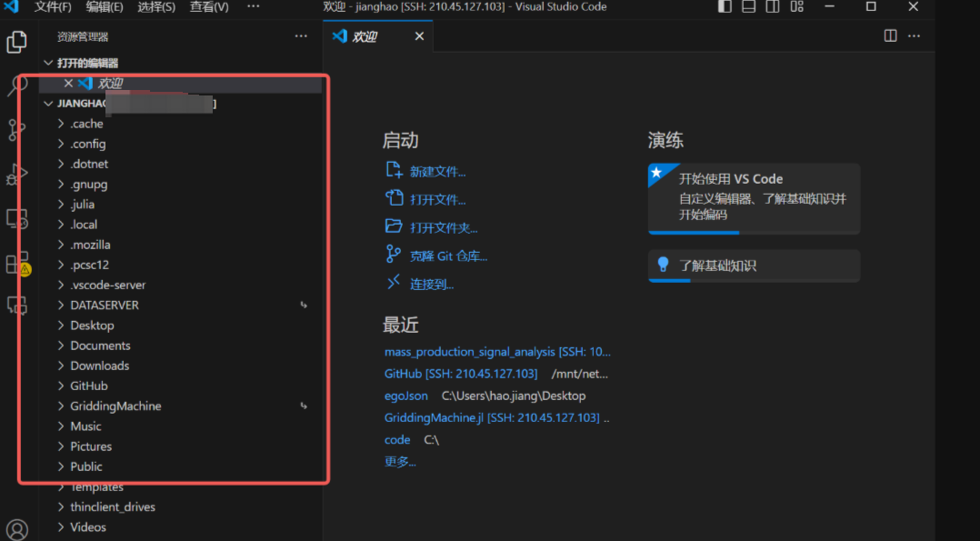The height and width of the screenshot is (541, 980).
Task: Open recent egoJson folder
Action: pos(406,396)
